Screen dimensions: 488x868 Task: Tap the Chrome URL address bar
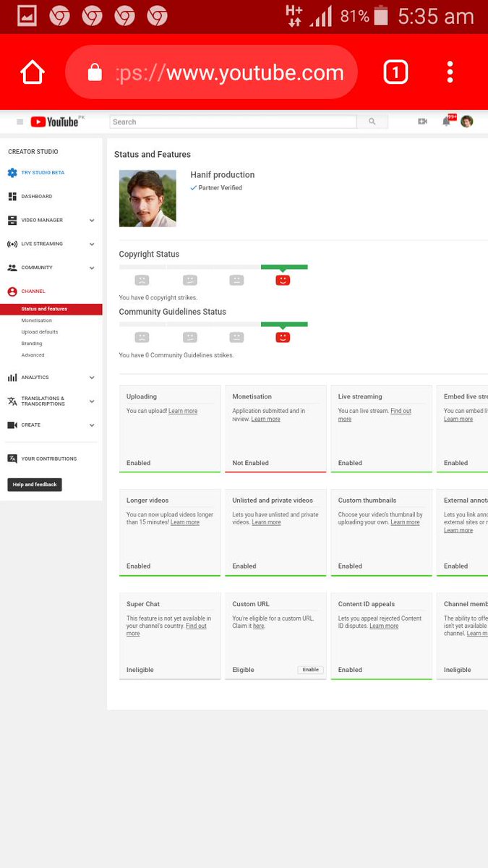pyautogui.click(x=211, y=72)
